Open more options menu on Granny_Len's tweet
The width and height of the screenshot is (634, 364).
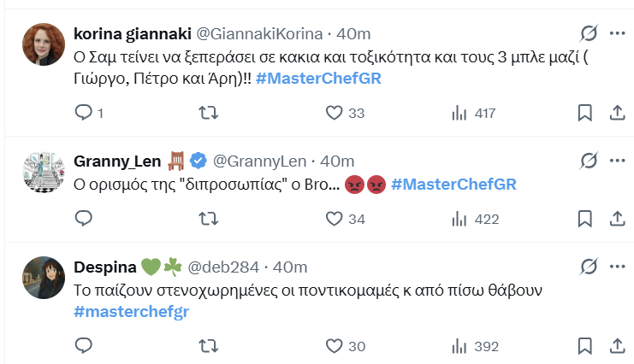click(x=617, y=160)
